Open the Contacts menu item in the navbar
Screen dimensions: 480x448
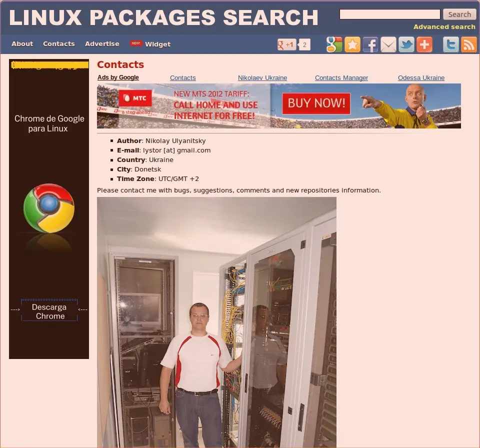(x=59, y=44)
